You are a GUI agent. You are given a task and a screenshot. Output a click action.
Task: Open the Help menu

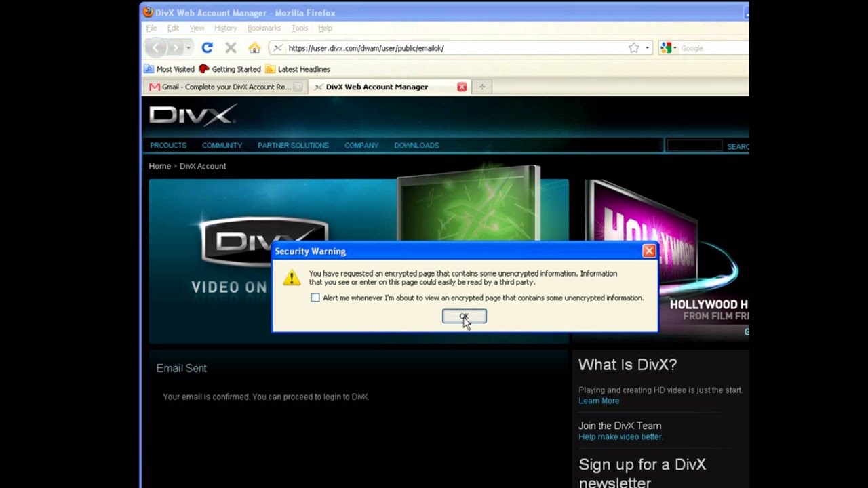pos(325,28)
